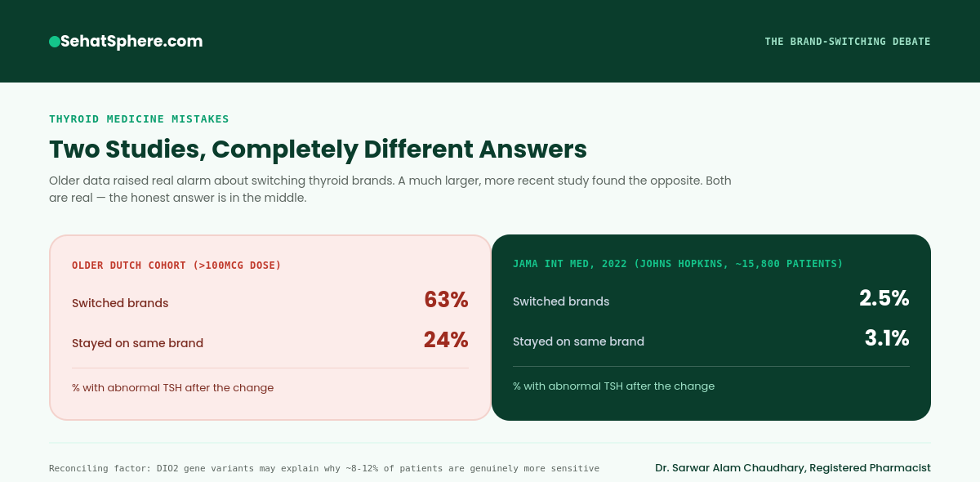Select Switched brands label in pink card
980x482 pixels.
pos(120,303)
